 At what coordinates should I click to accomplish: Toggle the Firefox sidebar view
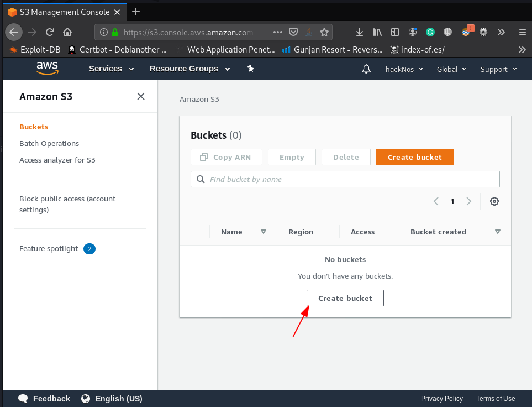(x=395, y=32)
